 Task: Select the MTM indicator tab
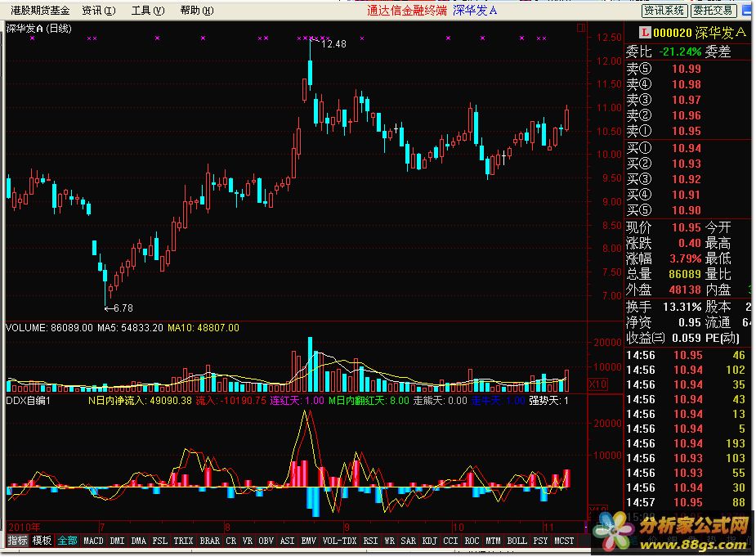point(493,541)
